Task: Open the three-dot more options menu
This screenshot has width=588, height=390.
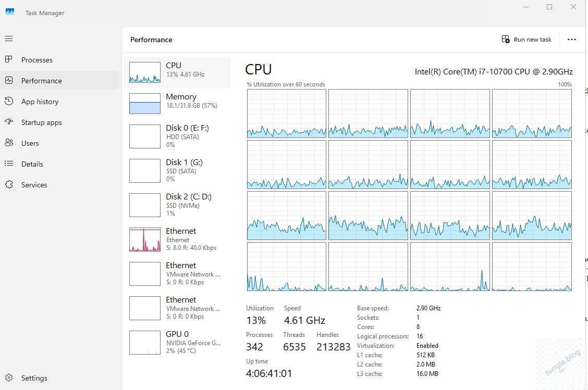Action: [571, 40]
